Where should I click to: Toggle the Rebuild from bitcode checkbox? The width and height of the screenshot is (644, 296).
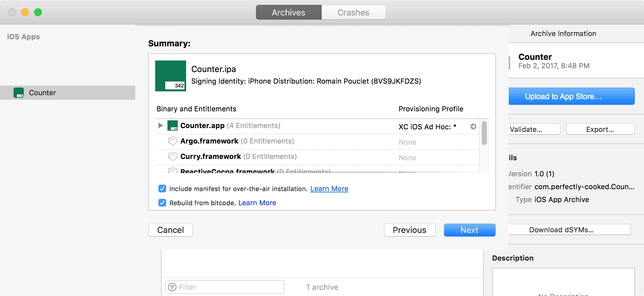coord(162,203)
